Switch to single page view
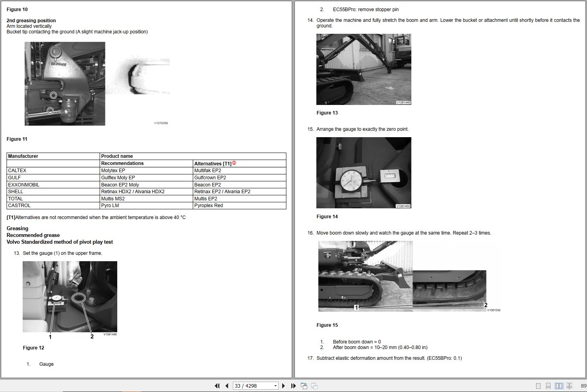Screen dimensions: 587x392 tap(538, 386)
